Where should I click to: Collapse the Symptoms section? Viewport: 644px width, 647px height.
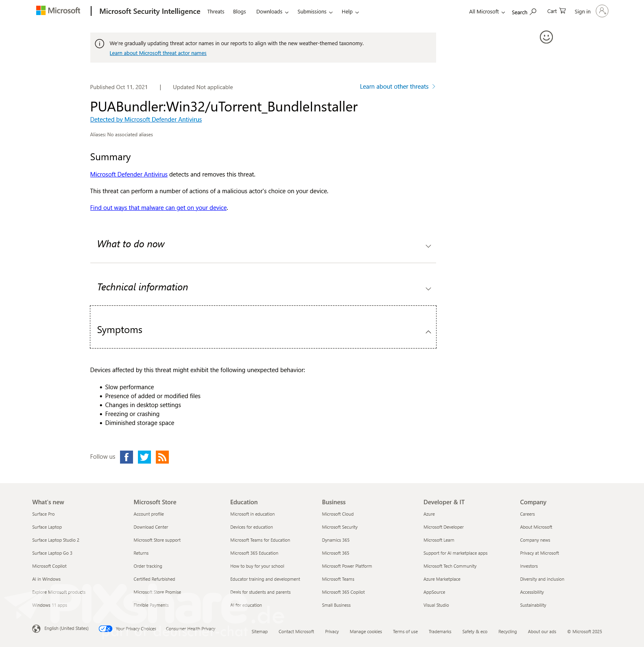(263, 327)
